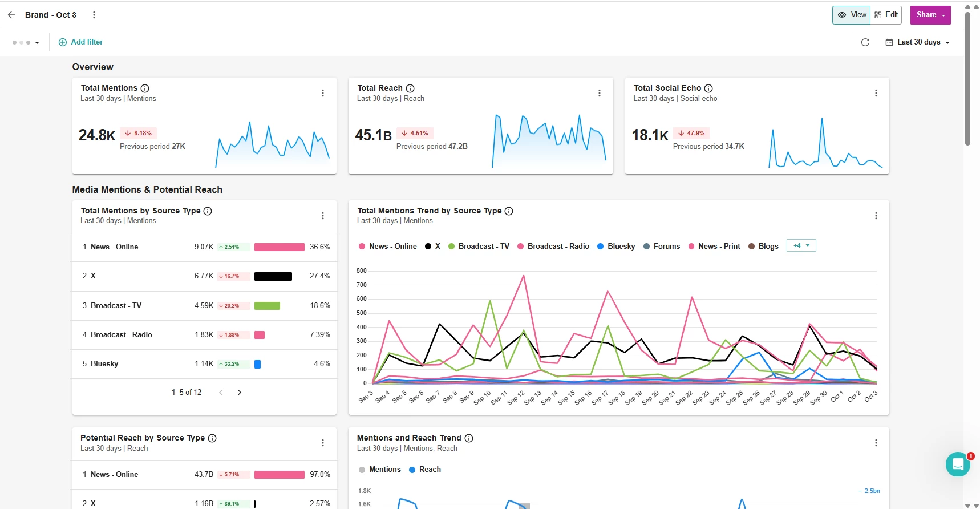The image size is (980, 509).
Task: Open the three-dots filter dropdown
Action: click(x=26, y=43)
